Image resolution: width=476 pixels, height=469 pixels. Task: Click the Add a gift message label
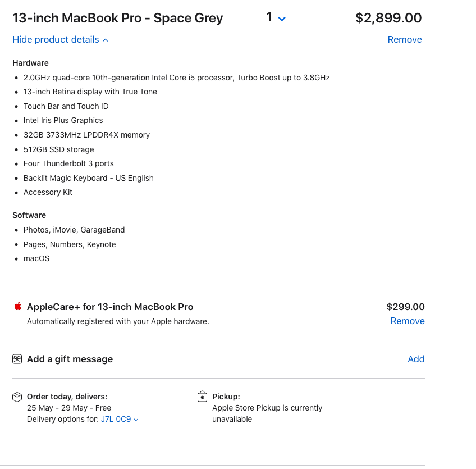coord(70,359)
